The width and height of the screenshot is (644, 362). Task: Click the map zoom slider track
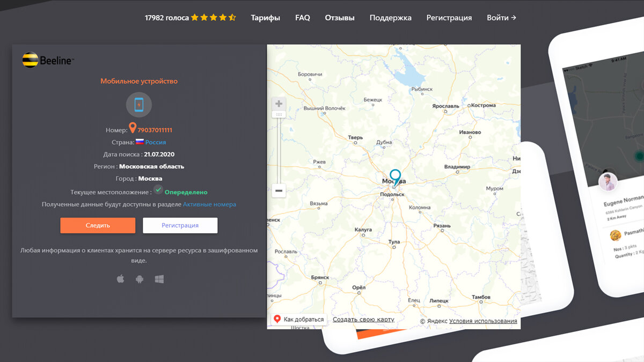click(x=279, y=150)
